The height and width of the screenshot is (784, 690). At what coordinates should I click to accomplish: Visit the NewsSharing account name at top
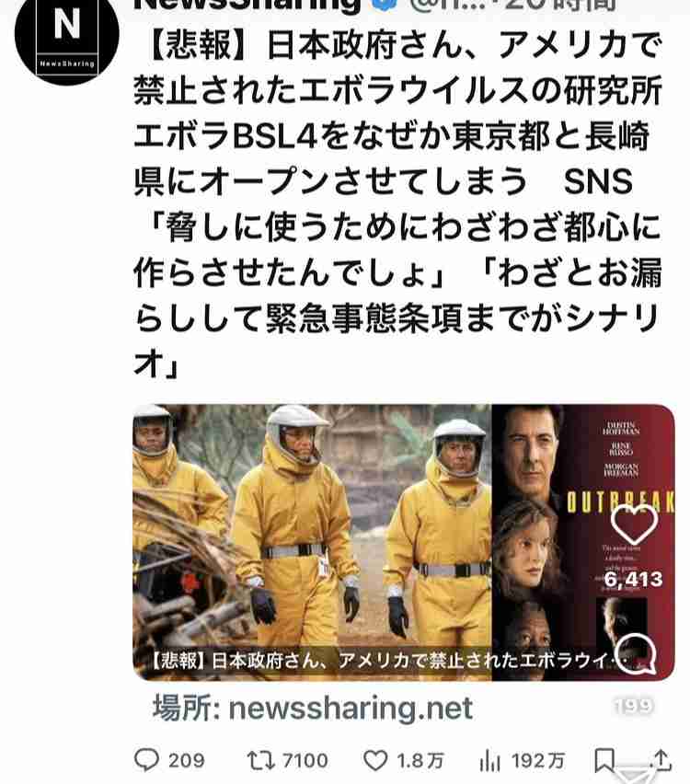[247, 5]
